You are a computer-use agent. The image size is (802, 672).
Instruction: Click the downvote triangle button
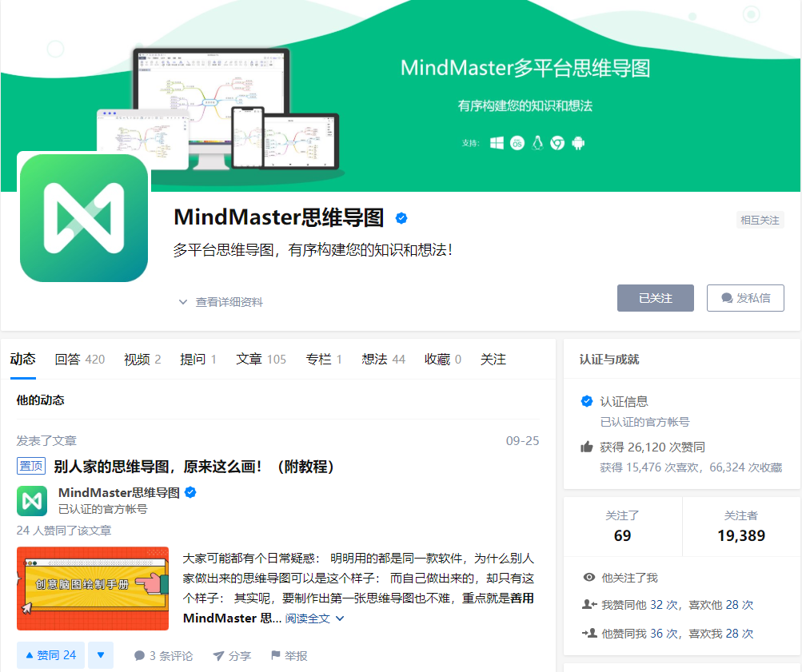(101, 655)
